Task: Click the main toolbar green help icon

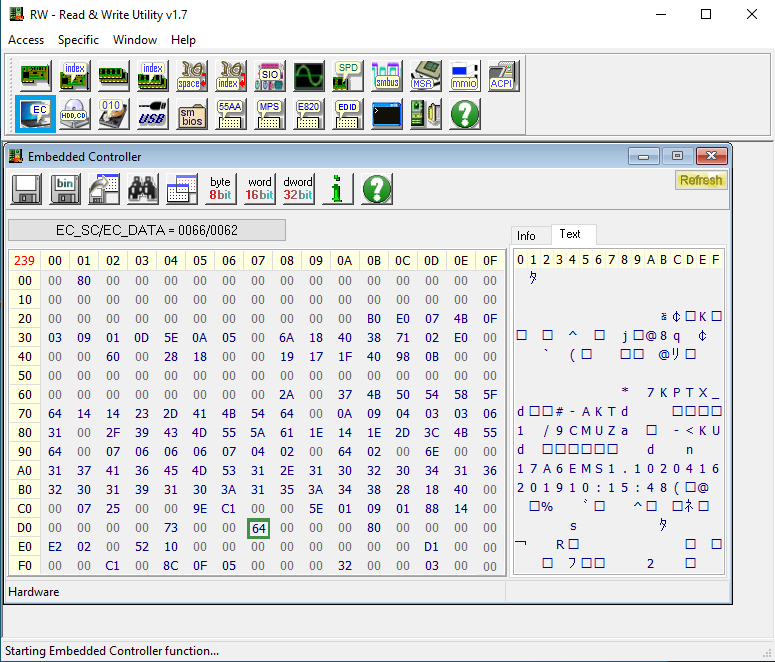Action: [x=465, y=114]
